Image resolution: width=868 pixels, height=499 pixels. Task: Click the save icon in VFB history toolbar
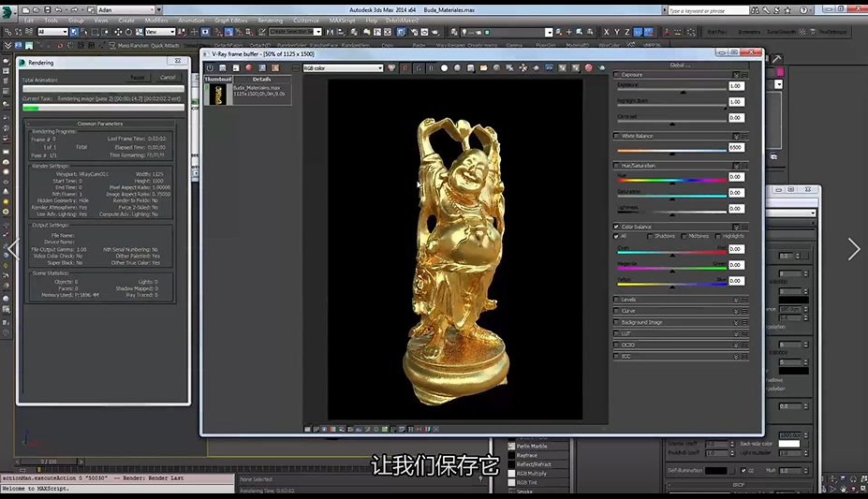223,68
